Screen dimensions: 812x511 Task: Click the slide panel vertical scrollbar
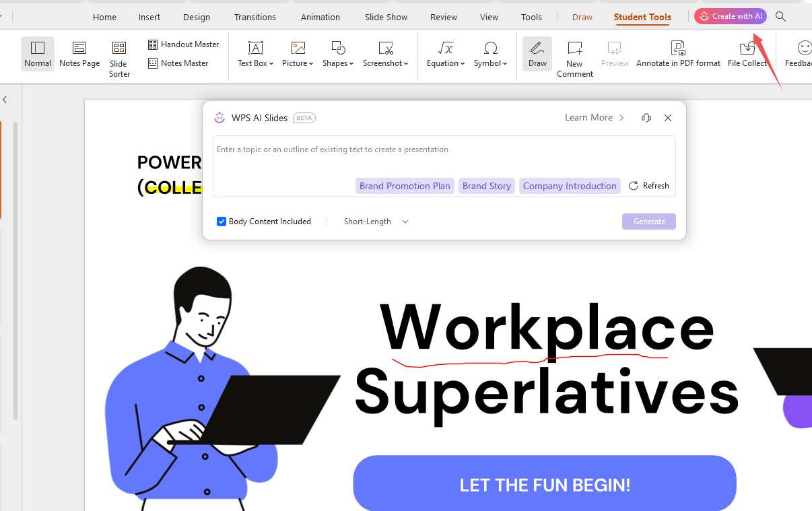click(15, 269)
